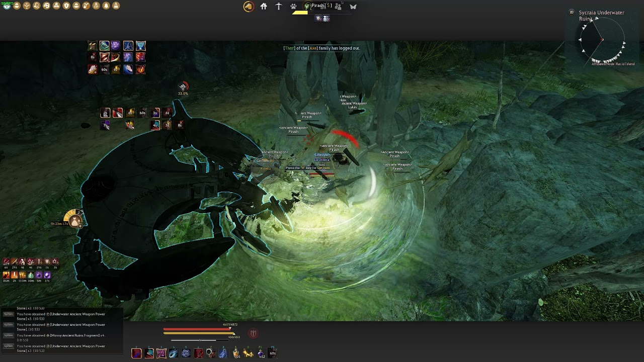
Task: Click the first debuff icon under the Pirash bar
Action: (x=318, y=19)
